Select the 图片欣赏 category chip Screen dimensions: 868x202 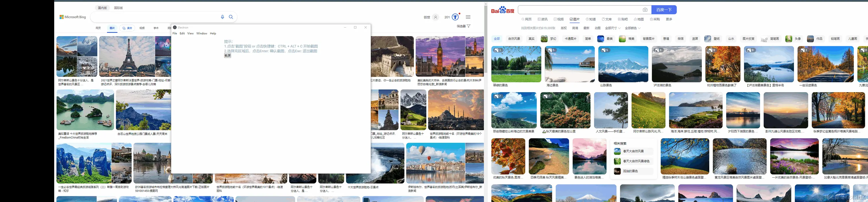point(748,39)
